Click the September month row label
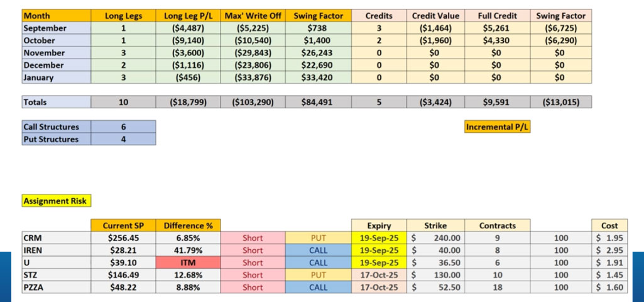Viewport: 644px width, 302px height. click(x=56, y=28)
